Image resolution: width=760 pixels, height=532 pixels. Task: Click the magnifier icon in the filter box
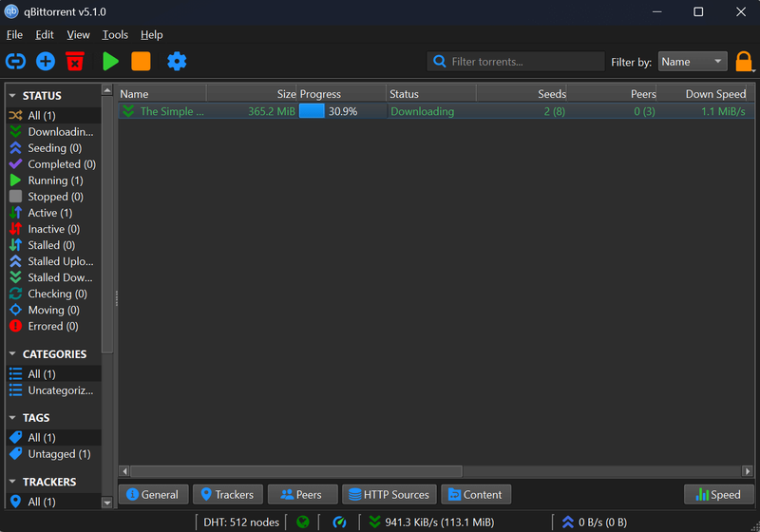[x=440, y=61]
